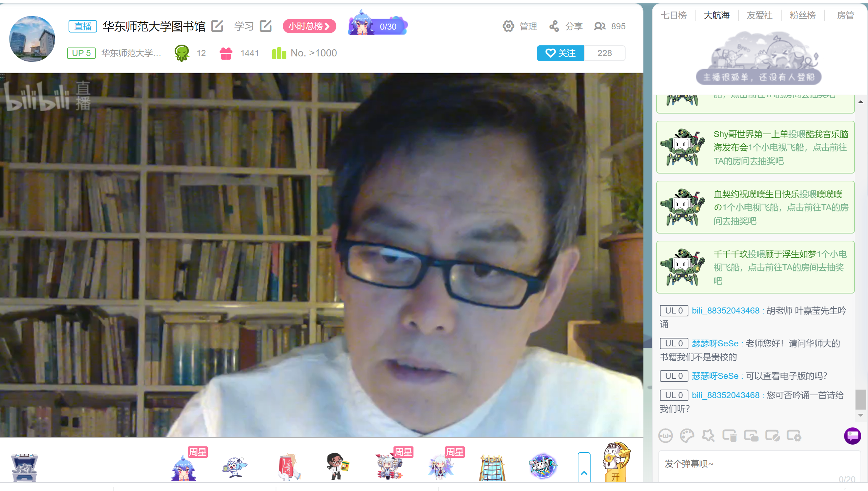
Task: Expand the gift list chevron
Action: pos(584,472)
